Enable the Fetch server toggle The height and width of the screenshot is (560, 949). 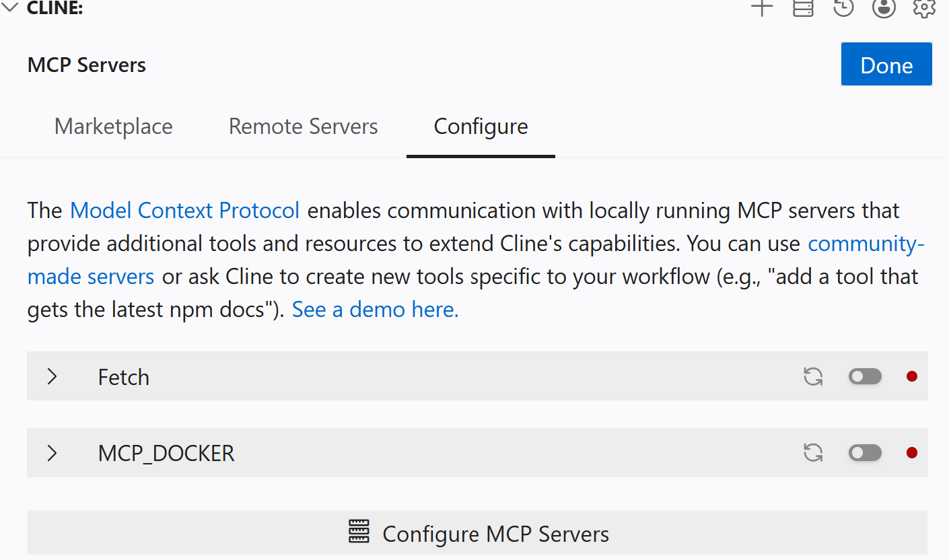click(865, 376)
